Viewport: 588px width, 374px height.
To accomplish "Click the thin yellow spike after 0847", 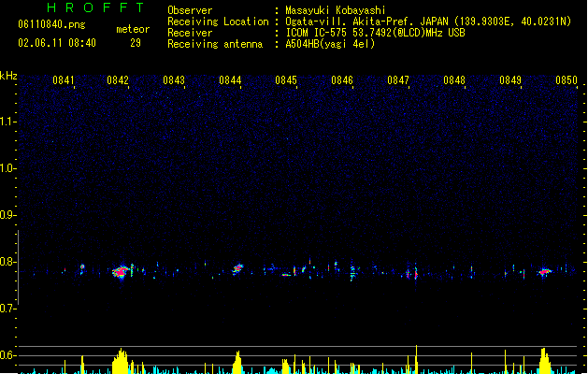I will [416, 359].
